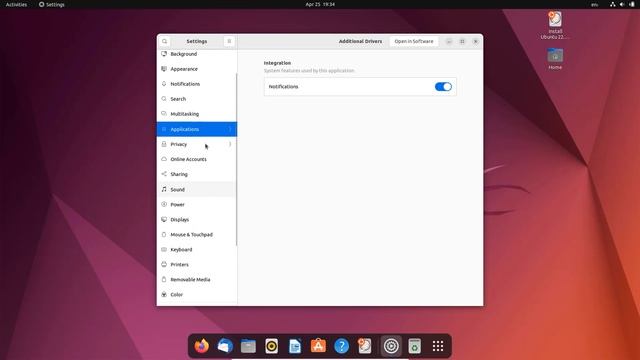
Task: Click the Additional Drivers title text
Action: [x=360, y=41]
